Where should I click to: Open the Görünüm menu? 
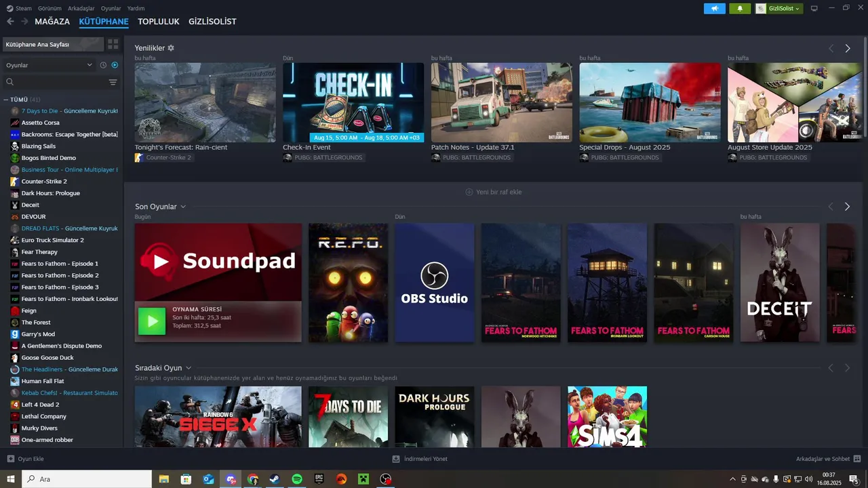pyautogui.click(x=50, y=8)
